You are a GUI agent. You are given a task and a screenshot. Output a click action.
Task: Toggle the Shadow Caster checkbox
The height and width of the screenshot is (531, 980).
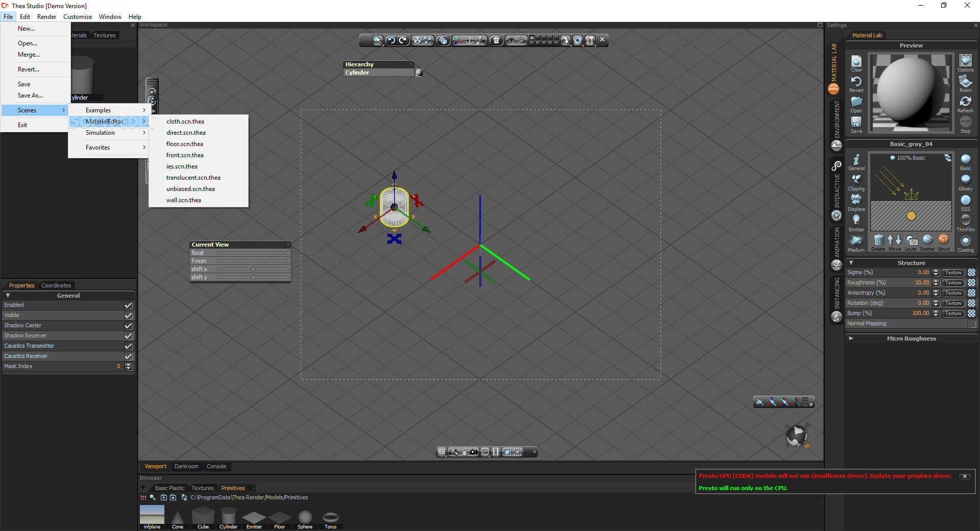point(129,326)
